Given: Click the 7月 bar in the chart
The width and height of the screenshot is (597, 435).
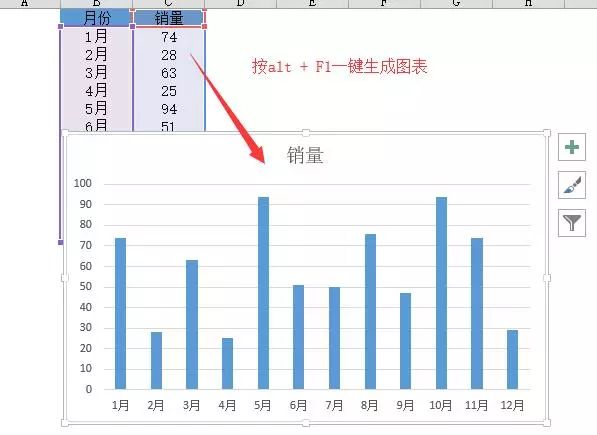Looking at the screenshot, I should pos(334,338).
